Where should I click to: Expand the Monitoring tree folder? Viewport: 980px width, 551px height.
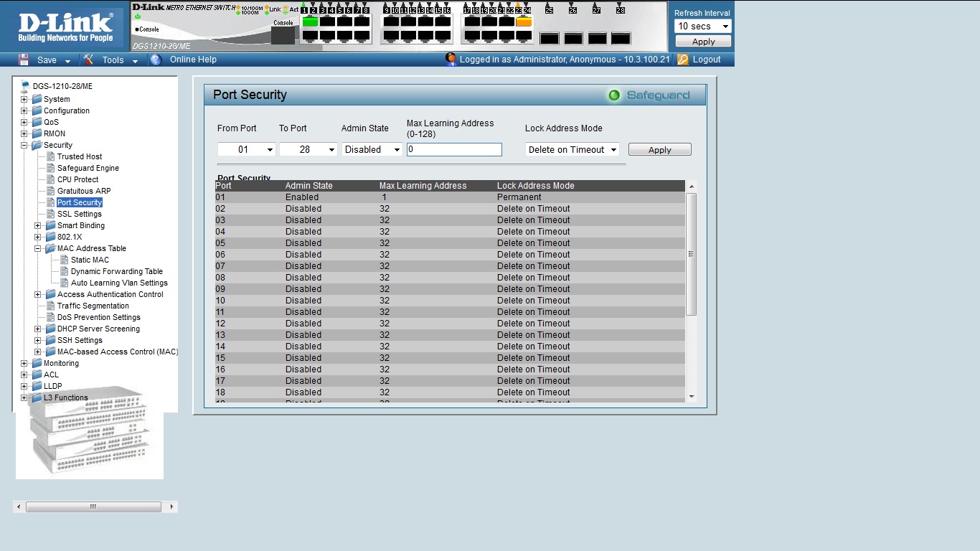24,363
